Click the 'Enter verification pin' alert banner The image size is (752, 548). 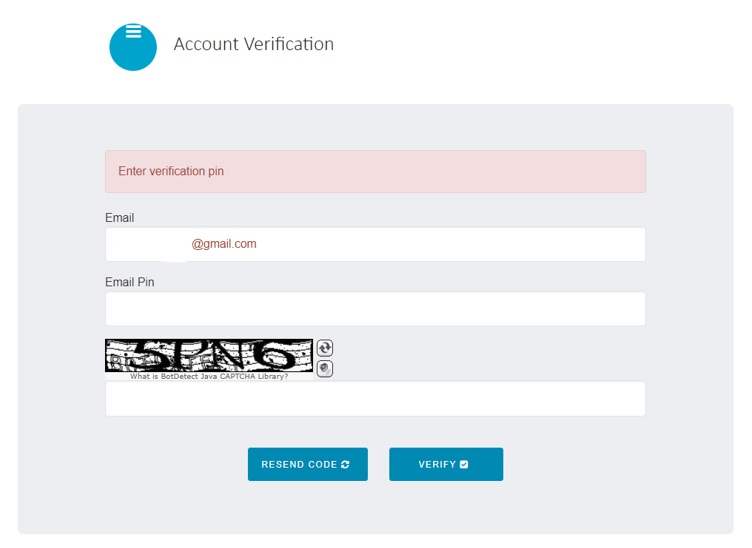pos(375,172)
